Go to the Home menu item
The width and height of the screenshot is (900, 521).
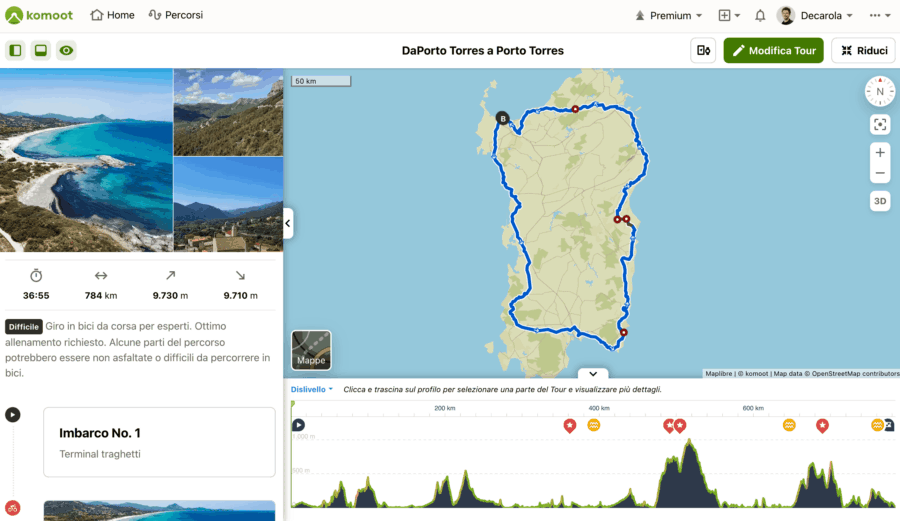pyautogui.click(x=112, y=16)
